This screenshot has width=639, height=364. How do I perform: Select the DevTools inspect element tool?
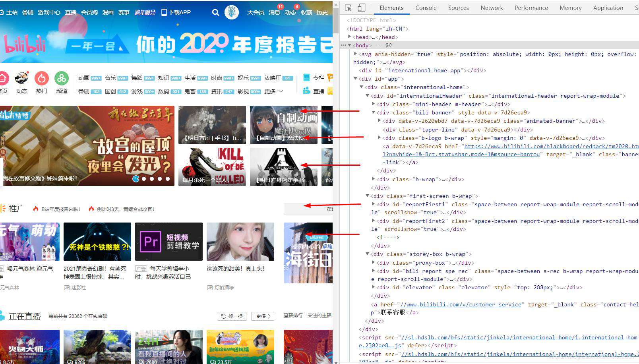tap(348, 8)
